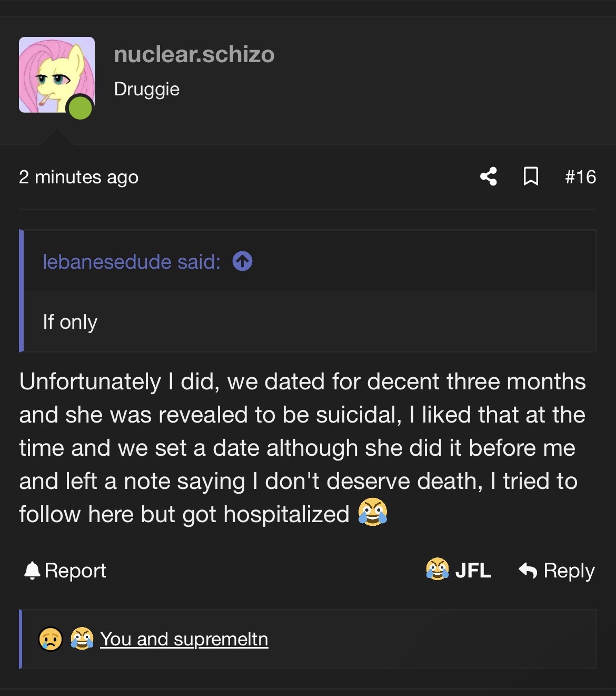This screenshot has width=616, height=696.
Task: Click the laughing reaction emoji in reactions bar
Action: coord(82,639)
